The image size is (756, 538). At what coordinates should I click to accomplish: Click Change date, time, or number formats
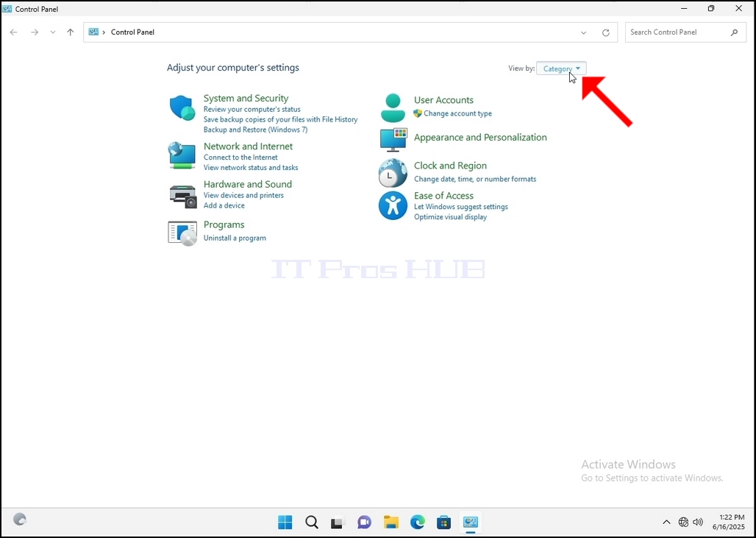475,179
